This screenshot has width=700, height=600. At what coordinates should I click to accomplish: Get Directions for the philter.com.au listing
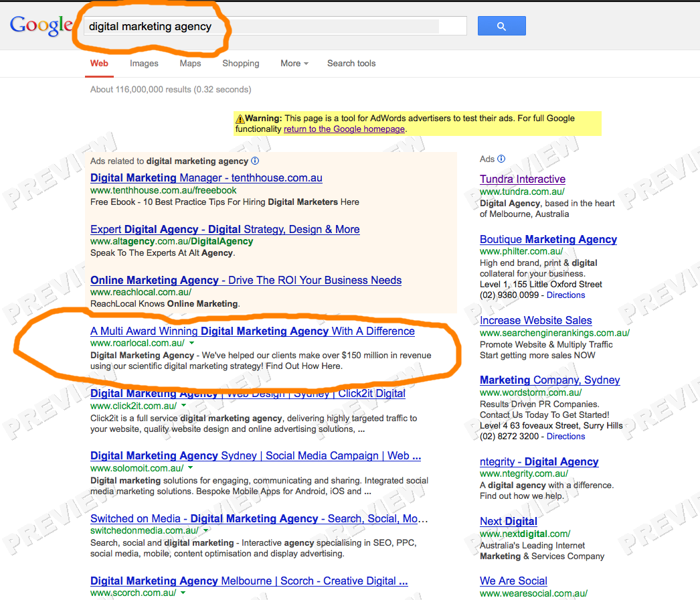pos(565,295)
